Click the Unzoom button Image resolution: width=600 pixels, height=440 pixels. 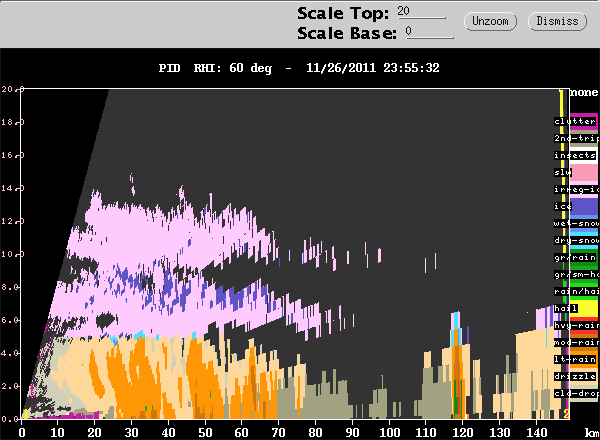(490, 21)
